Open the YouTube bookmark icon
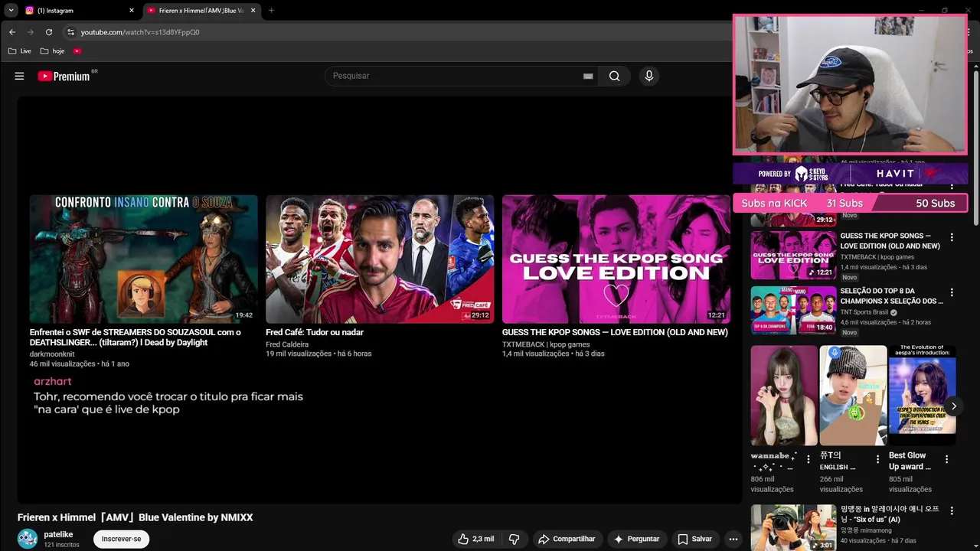 coord(77,51)
